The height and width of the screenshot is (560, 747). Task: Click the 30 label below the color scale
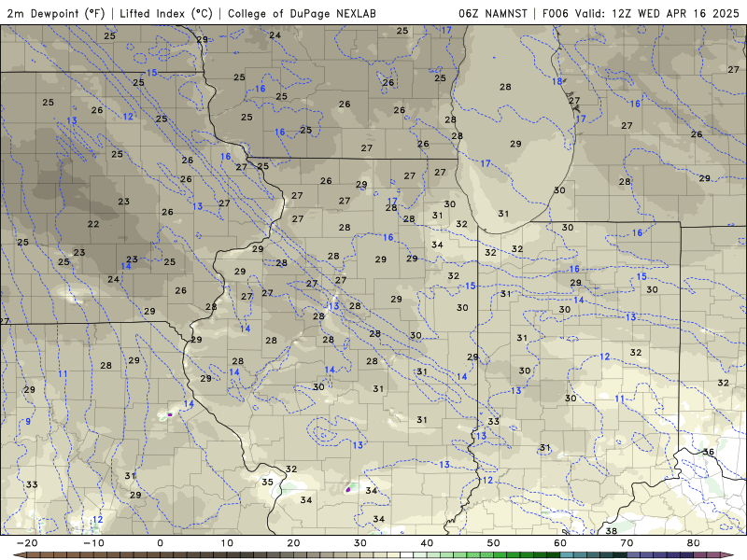(x=360, y=543)
